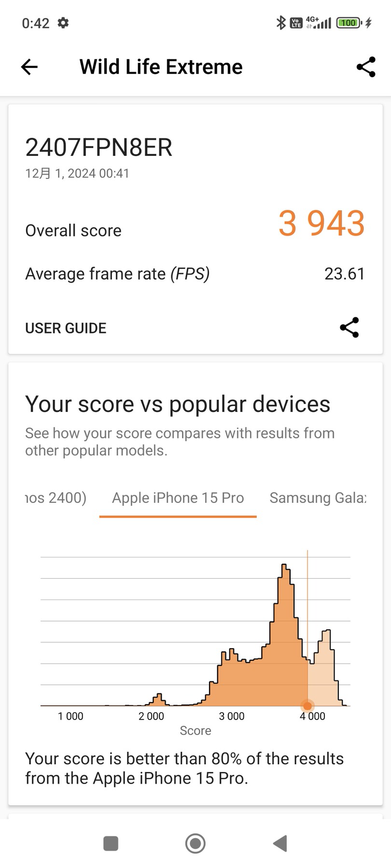Tap the back arrow in header
Screen dimensions: 391x868
29,67
